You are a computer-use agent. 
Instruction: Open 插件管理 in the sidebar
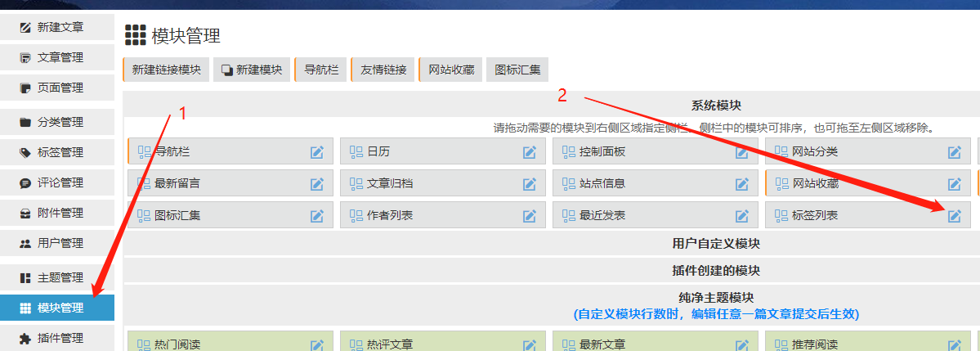pyautogui.click(x=57, y=338)
